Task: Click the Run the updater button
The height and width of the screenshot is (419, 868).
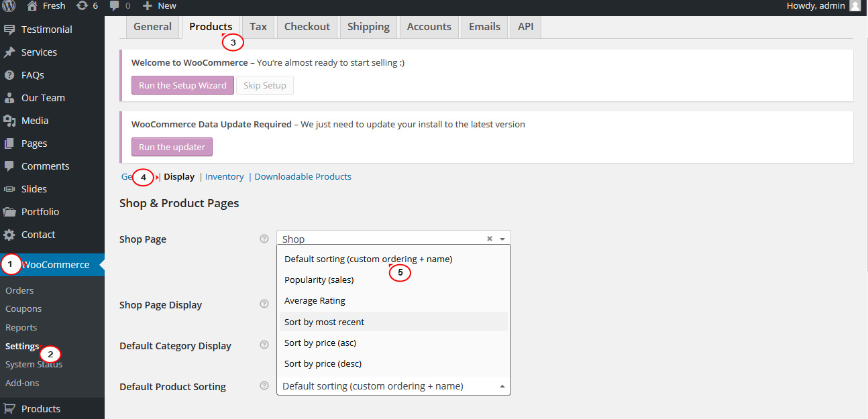Action: 172,146
